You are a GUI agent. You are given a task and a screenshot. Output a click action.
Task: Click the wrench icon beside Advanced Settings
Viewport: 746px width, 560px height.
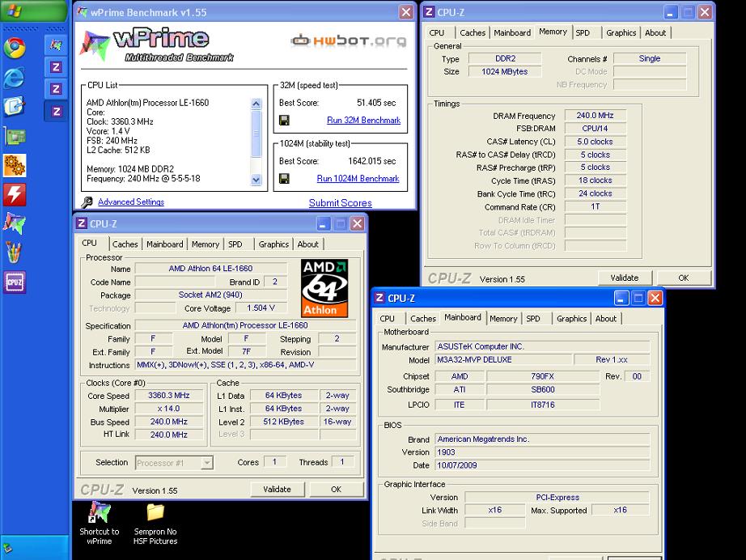(x=87, y=202)
